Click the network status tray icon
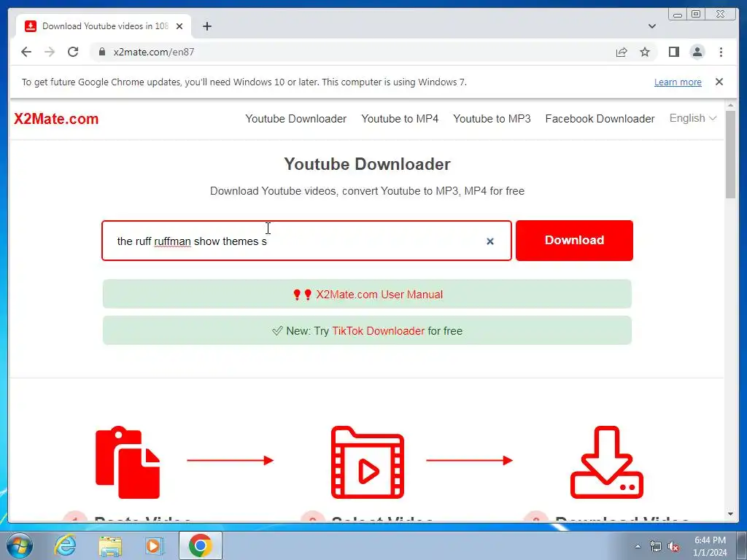Viewport: 747px width, 560px height. [x=656, y=546]
